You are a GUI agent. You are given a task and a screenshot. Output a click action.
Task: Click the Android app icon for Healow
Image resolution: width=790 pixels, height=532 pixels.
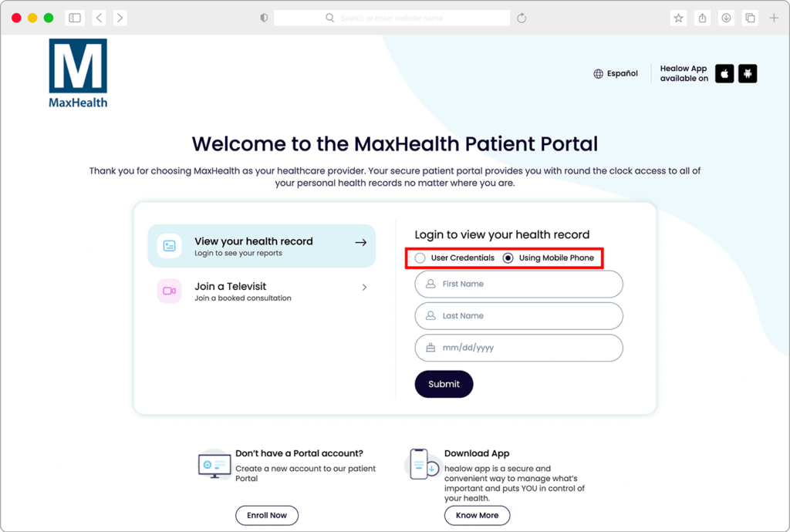coord(748,73)
